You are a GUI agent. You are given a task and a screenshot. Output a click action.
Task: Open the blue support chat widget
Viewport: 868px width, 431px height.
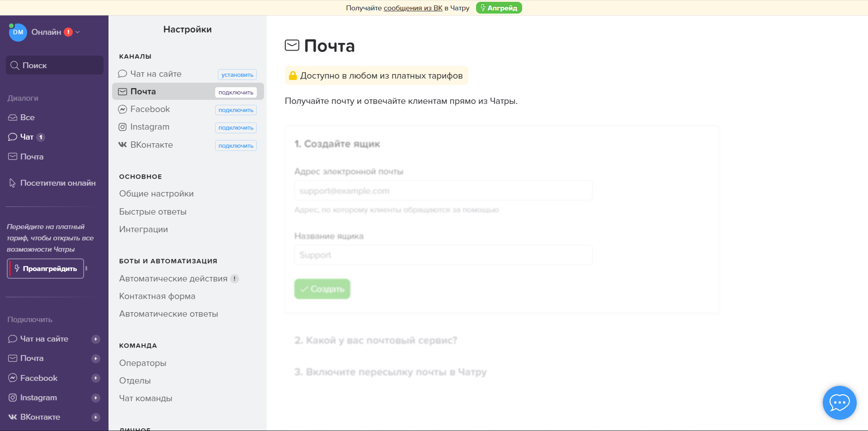840,403
